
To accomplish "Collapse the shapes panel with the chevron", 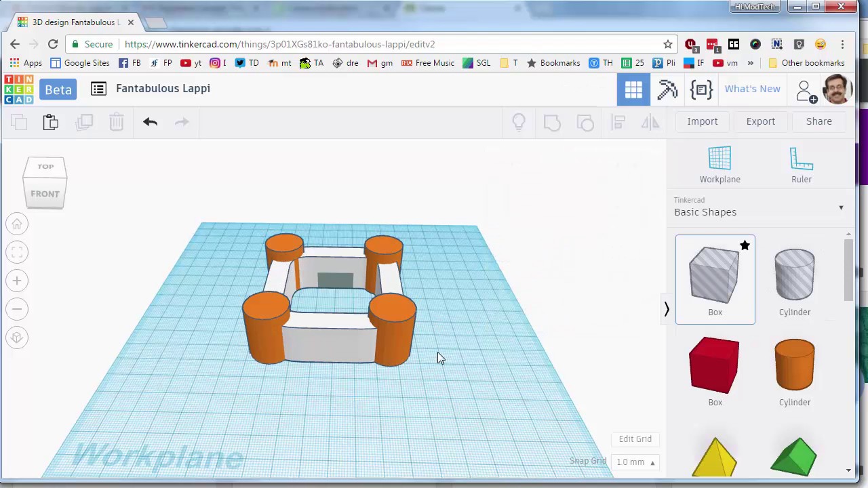I will point(666,309).
